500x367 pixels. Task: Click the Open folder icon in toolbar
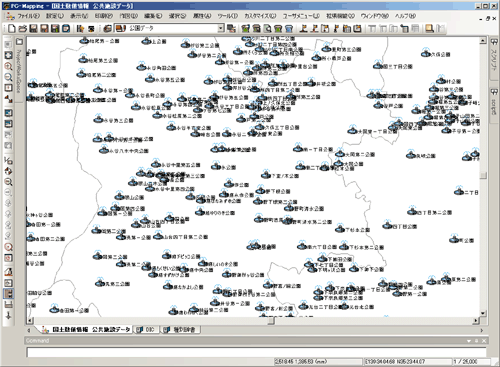(x=22, y=29)
